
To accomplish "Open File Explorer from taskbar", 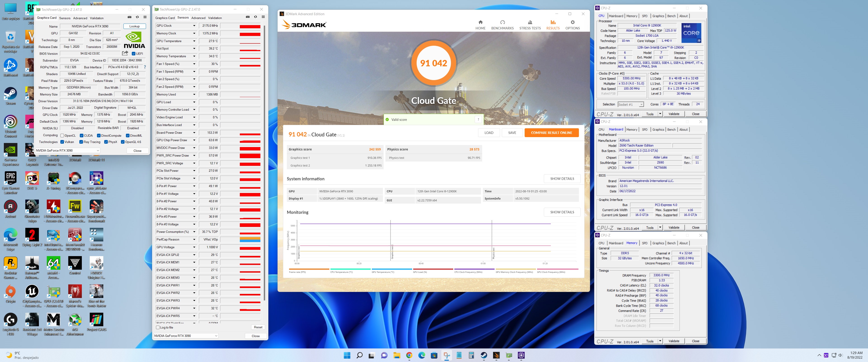I will (x=397, y=355).
